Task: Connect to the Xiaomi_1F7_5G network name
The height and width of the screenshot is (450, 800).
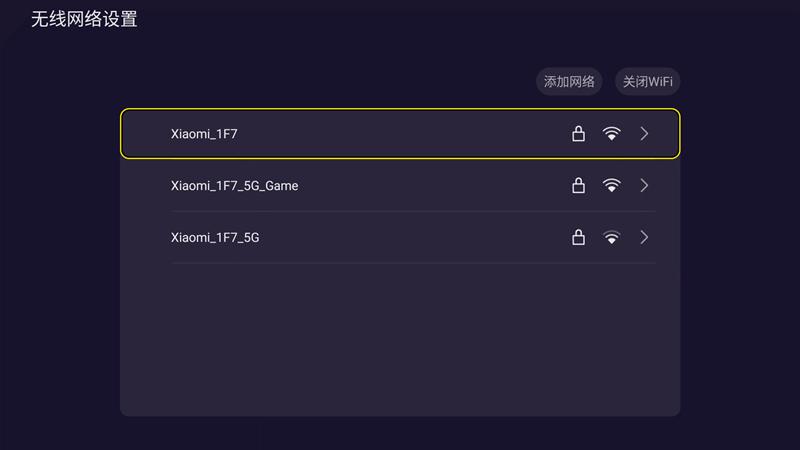Action: tap(215, 237)
